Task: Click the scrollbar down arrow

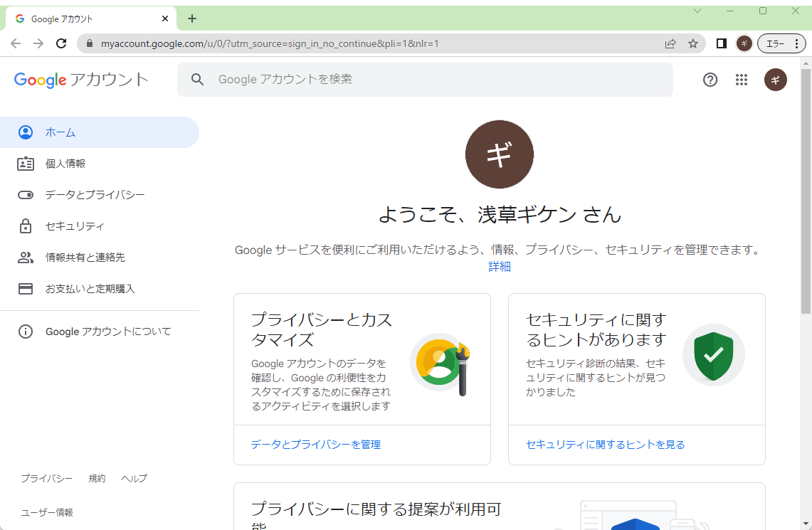Action: pyautogui.click(x=806, y=524)
